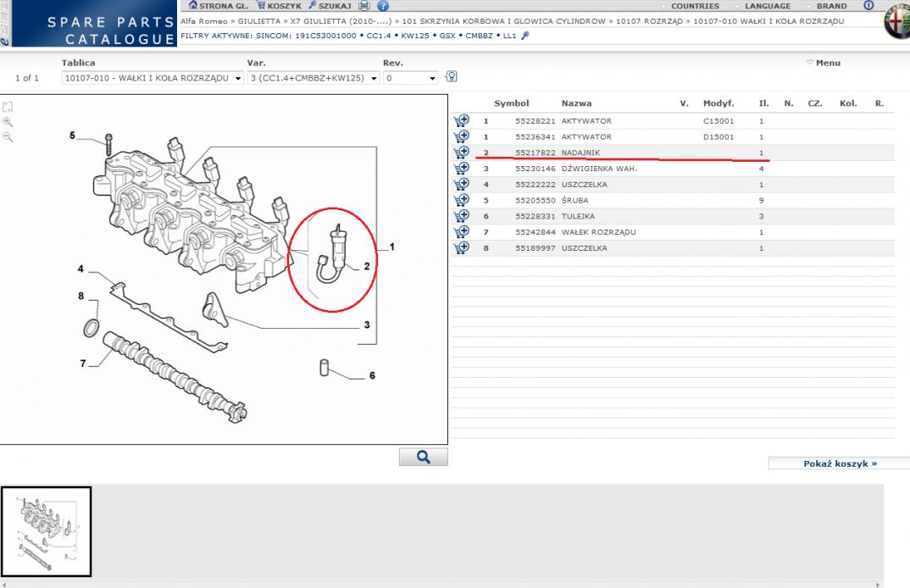Fit diagram to frame icon
This screenshot has height=588, width=910.
click(8, 107)
